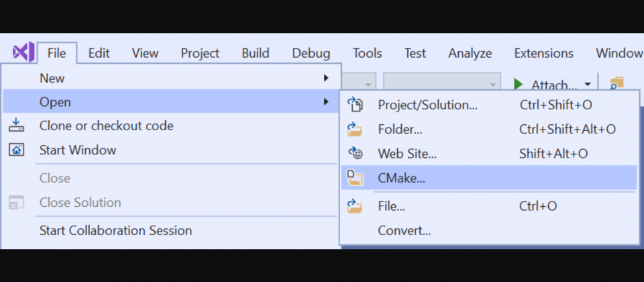Open the Attach button dropdown arrow

[588, 85]
